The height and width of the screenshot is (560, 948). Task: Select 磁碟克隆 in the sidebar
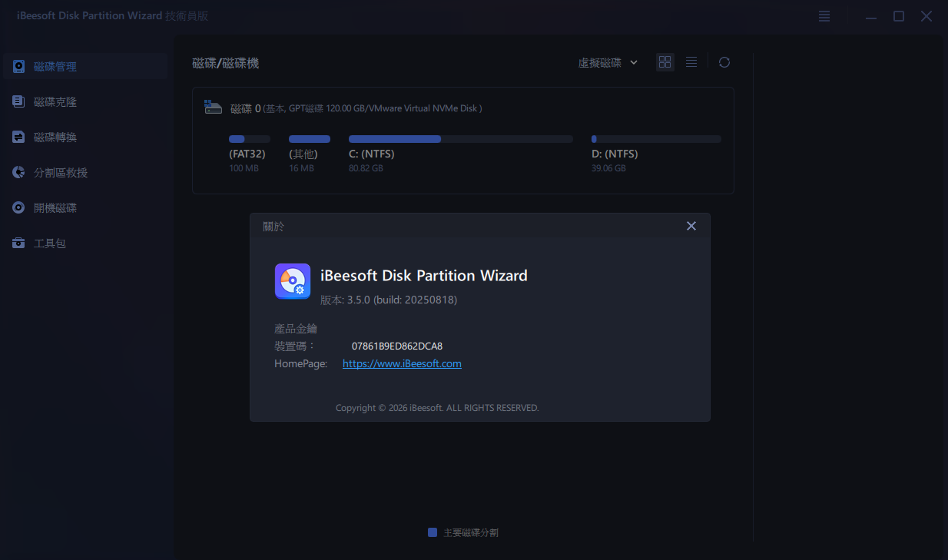pyautogui.click(x=55, y=102)
